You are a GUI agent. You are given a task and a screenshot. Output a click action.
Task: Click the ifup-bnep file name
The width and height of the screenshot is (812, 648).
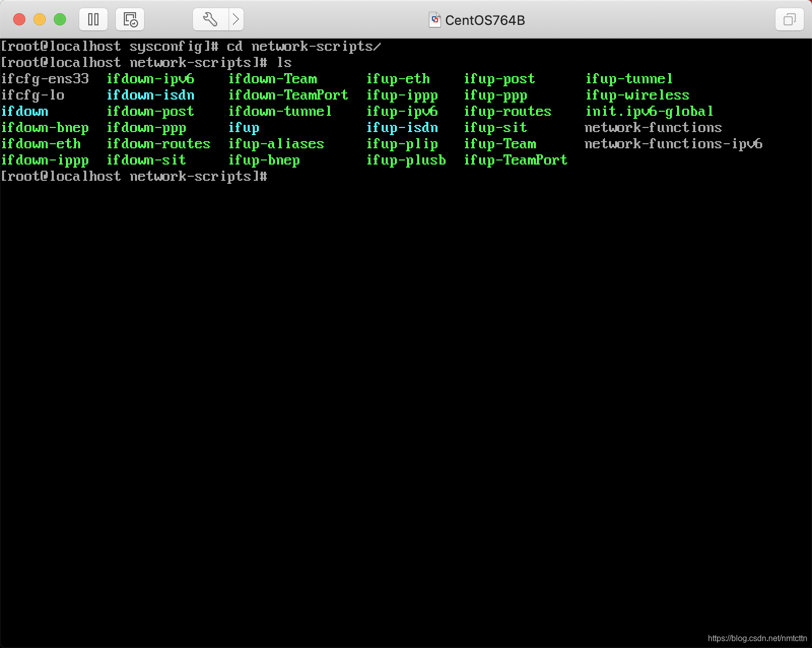coord(264,160)
